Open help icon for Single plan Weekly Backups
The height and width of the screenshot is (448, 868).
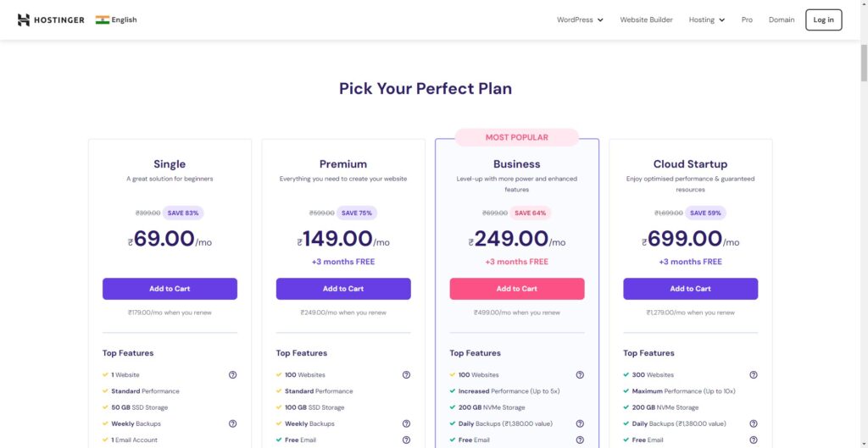coord(232,423)
